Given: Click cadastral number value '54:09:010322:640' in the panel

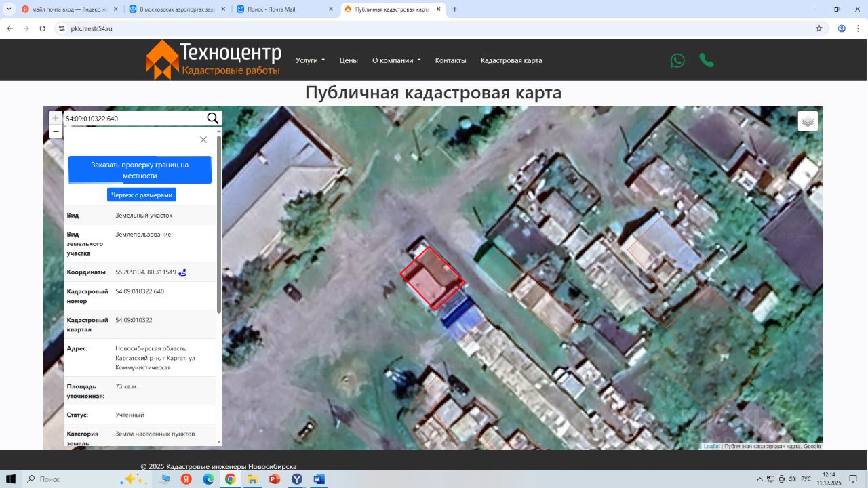Looking at the screenshot, I should [140, 291].
